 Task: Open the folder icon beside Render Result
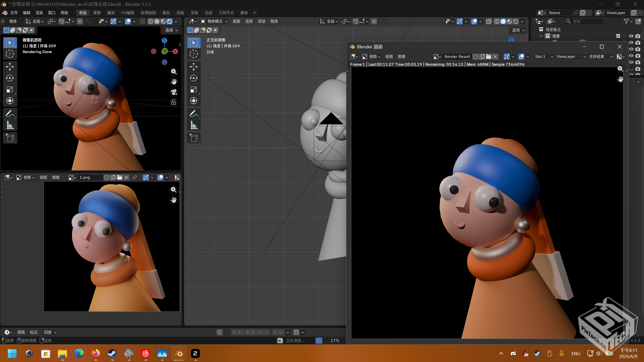[x=489, y=57]
